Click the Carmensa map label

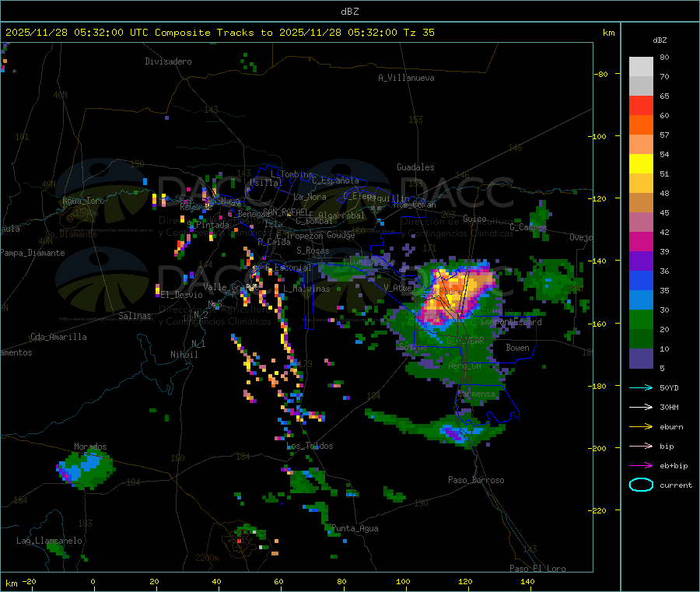click(x=476, y=394)
